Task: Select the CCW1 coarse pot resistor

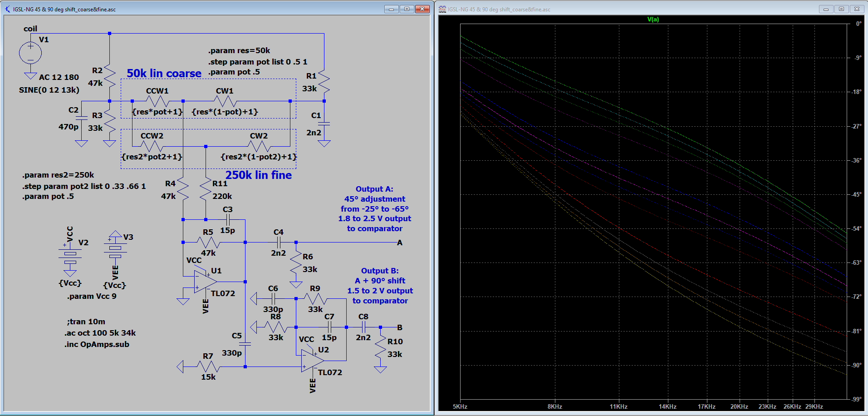Action: (157, 101)
